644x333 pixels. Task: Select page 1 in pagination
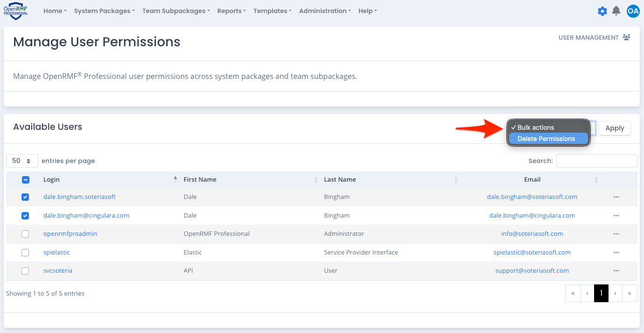click(601, 293)
